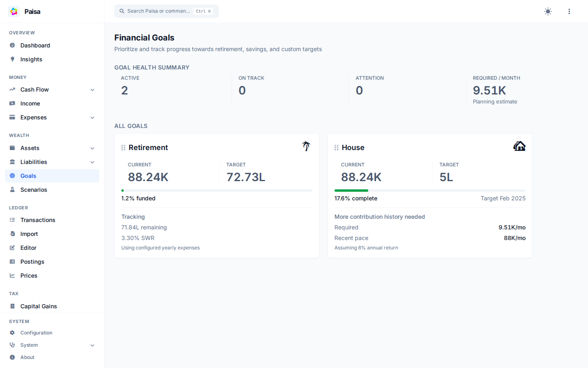Viewport: 588px width, 368px height.
Task: Click the Retirement funding progress bar
Action: [217, 191]
